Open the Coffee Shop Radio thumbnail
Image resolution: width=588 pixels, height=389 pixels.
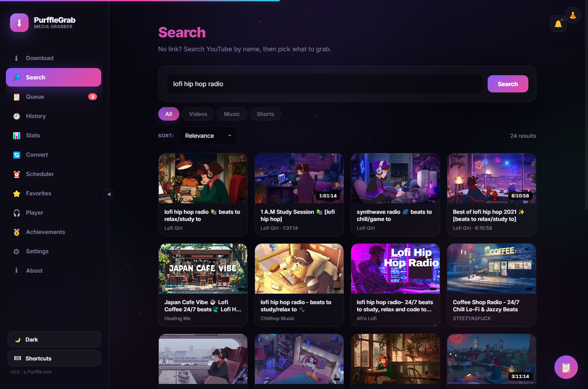pos(491,268)
